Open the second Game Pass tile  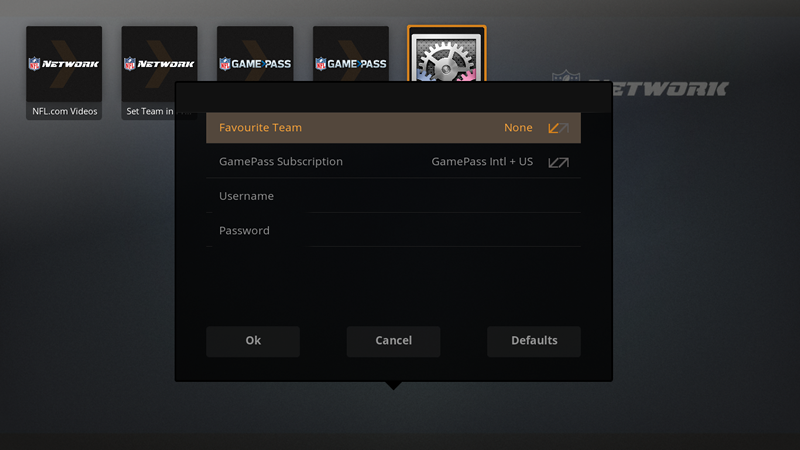pyautogui.click(x=351, y=54)
